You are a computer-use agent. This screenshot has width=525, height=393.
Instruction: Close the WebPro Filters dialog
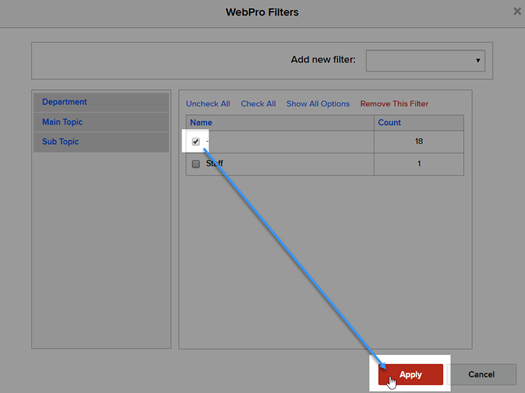(517, 11)
